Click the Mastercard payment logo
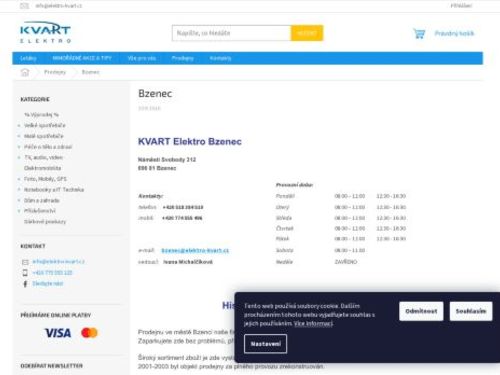Image resolution: width=500 pixels, height=375 pixels. pos(89,333)
